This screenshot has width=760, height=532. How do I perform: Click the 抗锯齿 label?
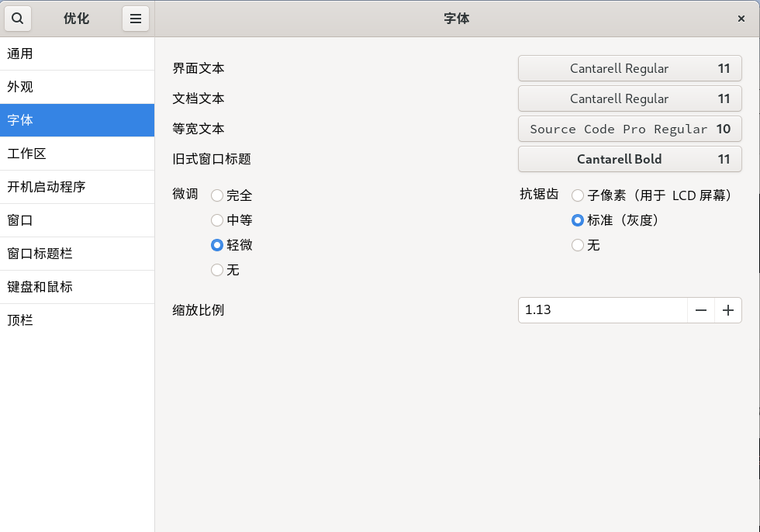pyautogui.click(x=539, y=195)
